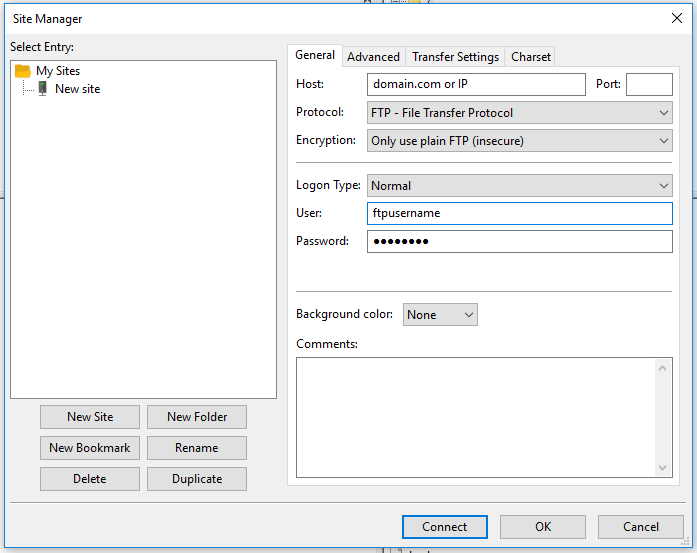Open the Transfer Settings tab
Viewport: 697px width, 553px height.
coord(455,57)
